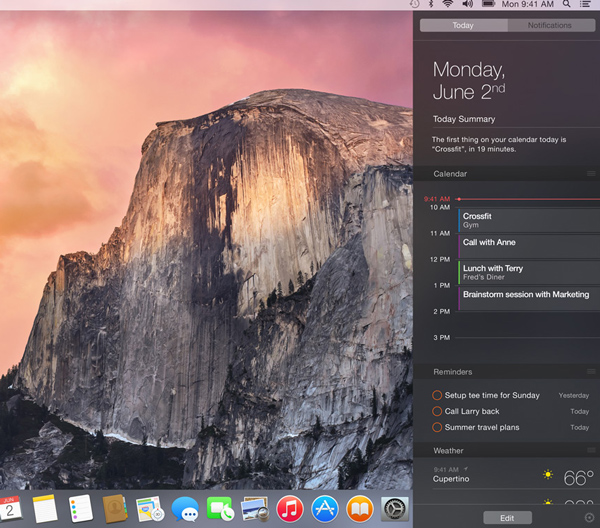Screen dimensions: 600x528
Task: Open System Preferences from the Dock
Action: click(x=395, y=509)
